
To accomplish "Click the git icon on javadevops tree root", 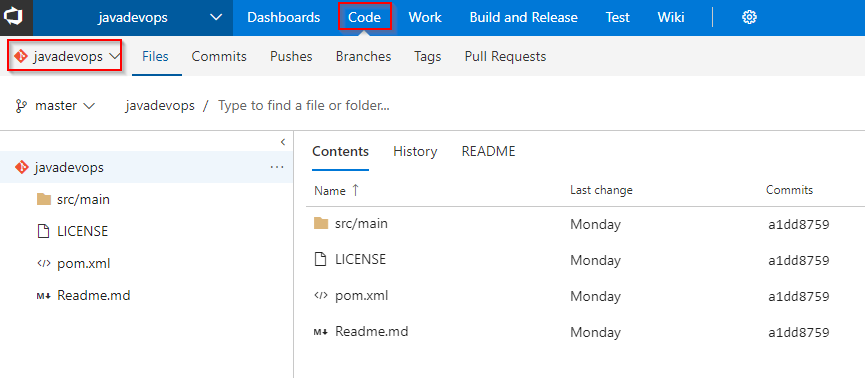I will (x=21, y=167).
